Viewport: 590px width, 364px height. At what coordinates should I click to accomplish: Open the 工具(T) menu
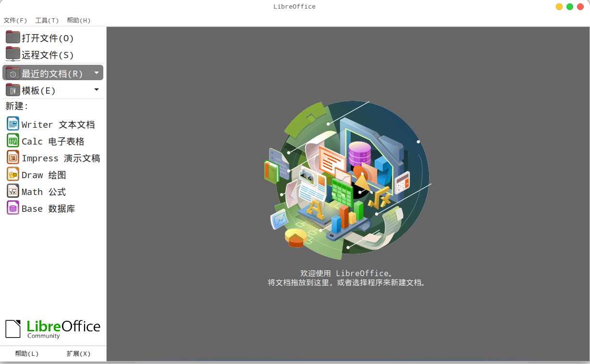pos(47,20)
